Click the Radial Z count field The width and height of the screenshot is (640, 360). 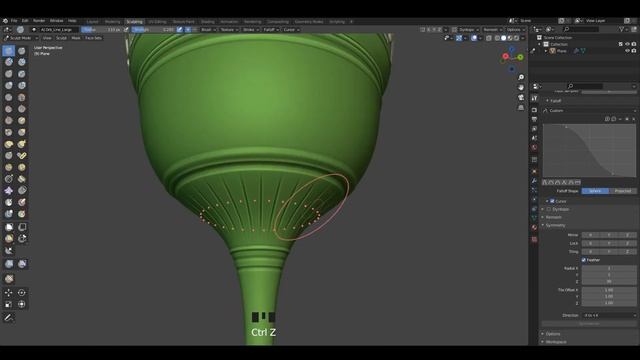click(609, 282)
